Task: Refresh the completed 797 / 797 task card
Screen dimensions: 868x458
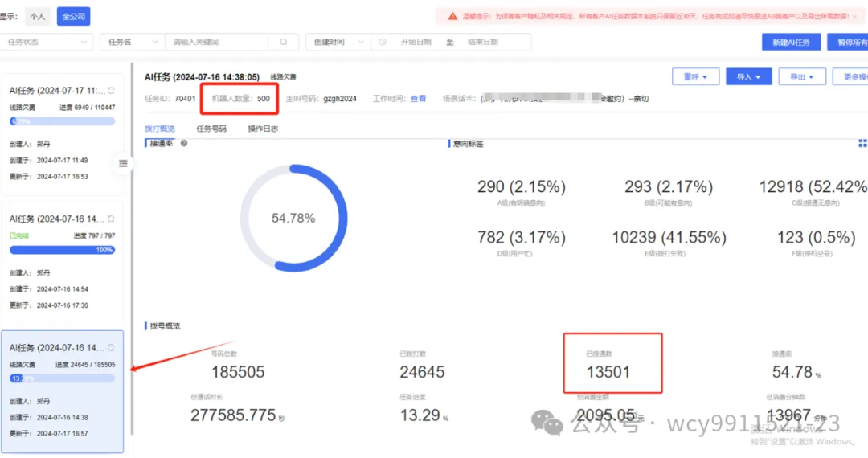Action: point(111,219)
